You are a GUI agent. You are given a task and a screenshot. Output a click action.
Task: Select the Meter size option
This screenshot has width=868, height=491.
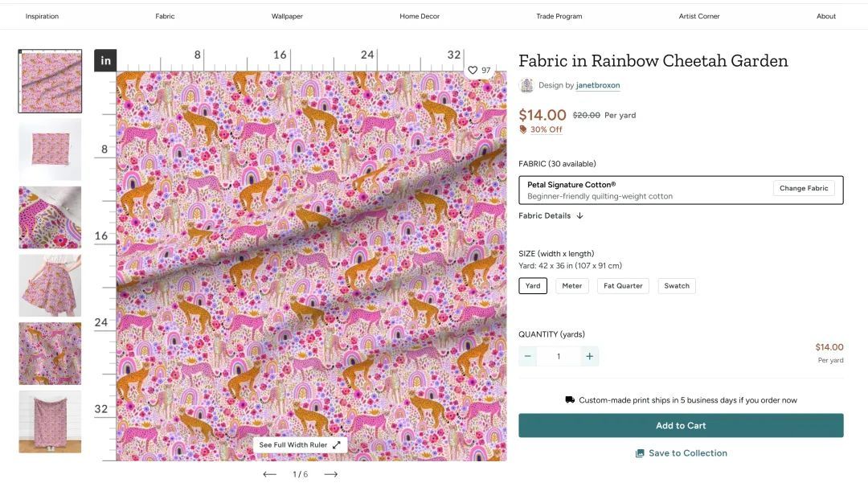point(572,286)
